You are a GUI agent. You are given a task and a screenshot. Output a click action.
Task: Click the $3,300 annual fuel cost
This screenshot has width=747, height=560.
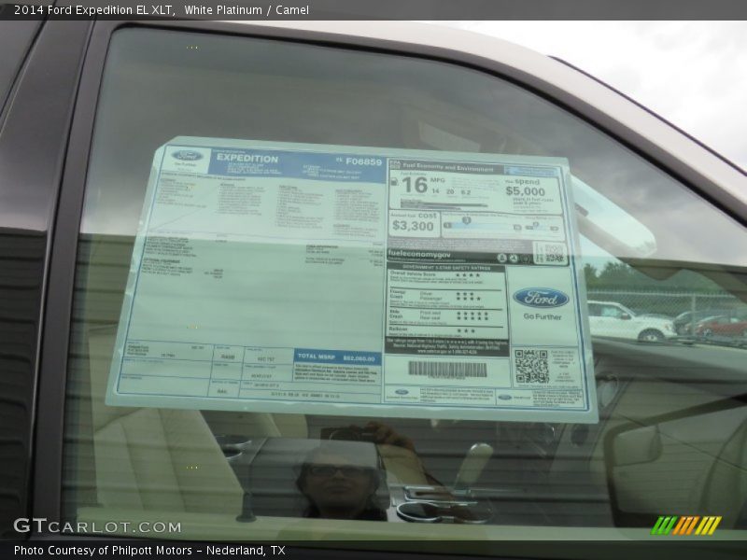point(412,226)
